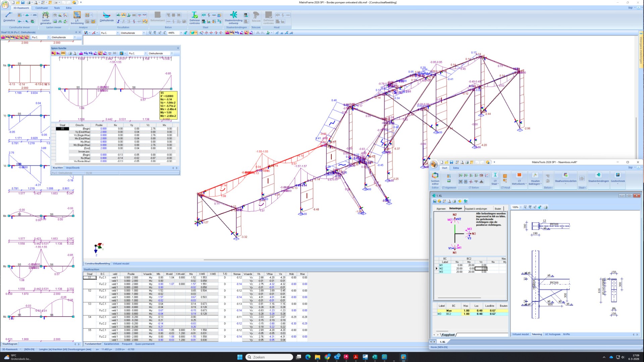Select the Algemeen tab in KL window
Screen dimensions: 644x362
(441, 209)
